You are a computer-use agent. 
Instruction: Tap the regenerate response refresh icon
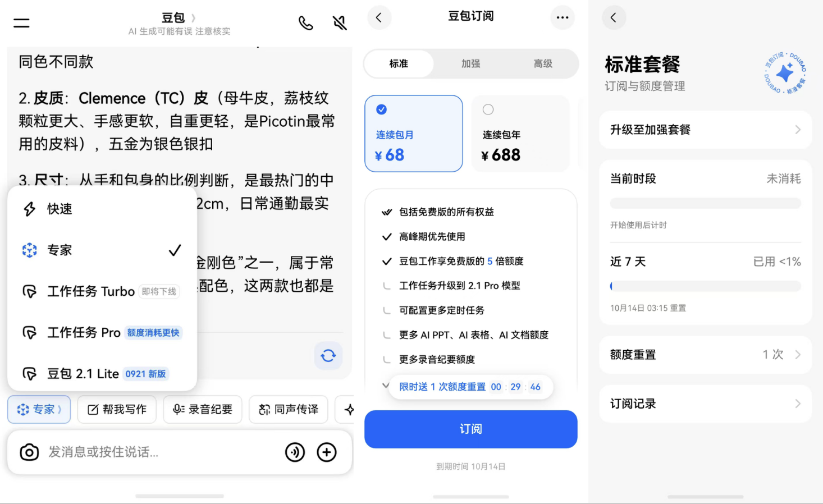(x=328, y=355)
